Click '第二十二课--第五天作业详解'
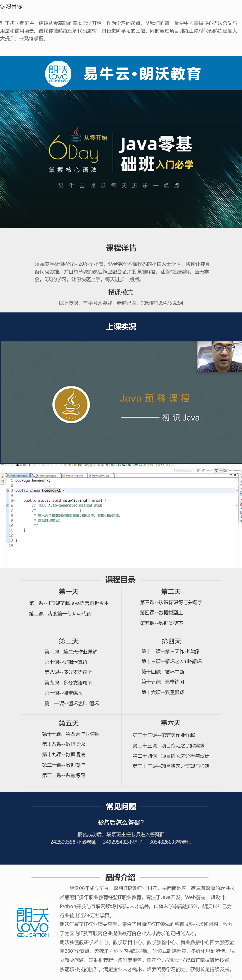This screenshot has height=980, width=242. [x=164, y=735]
